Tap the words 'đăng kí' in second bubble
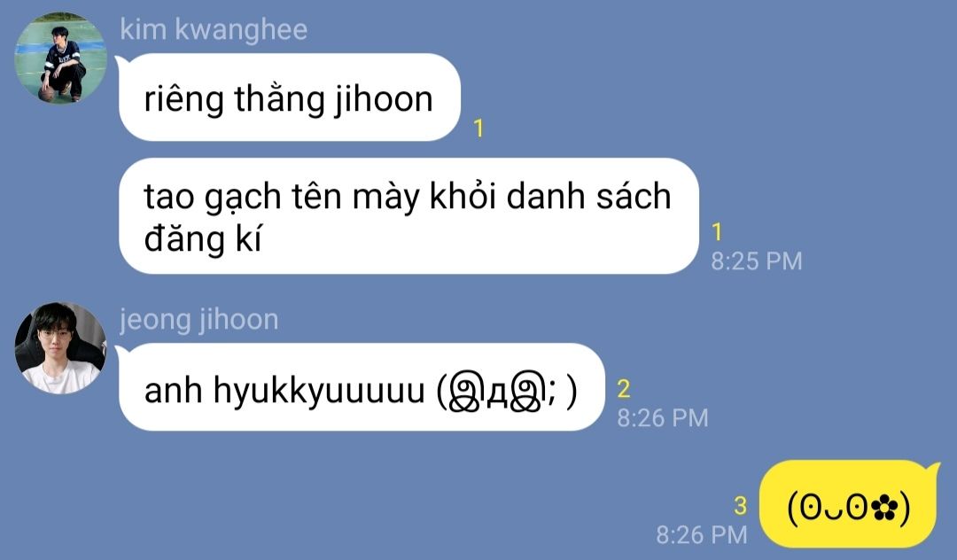The height and width of the screenshot is (560, 957). (203, 238)
